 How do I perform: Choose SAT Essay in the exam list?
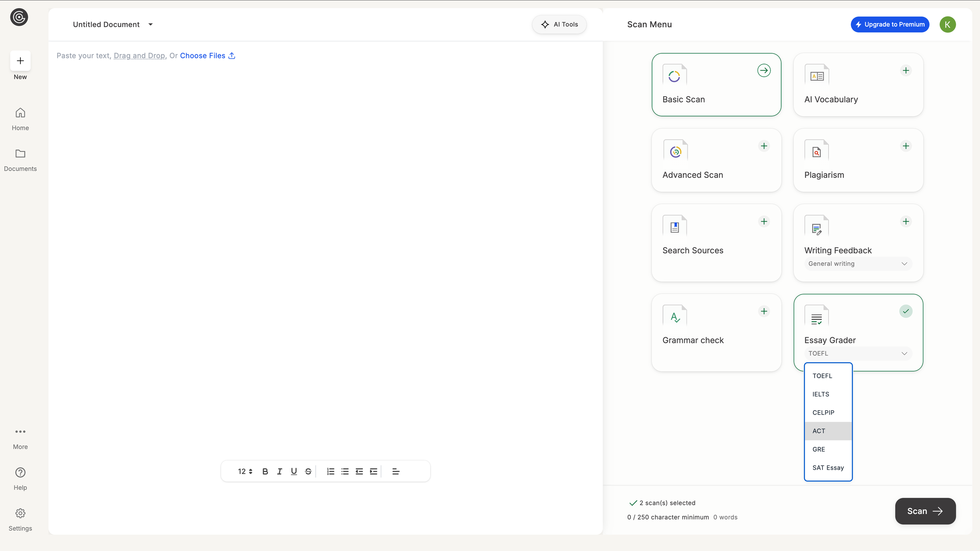tap(828, 467)
